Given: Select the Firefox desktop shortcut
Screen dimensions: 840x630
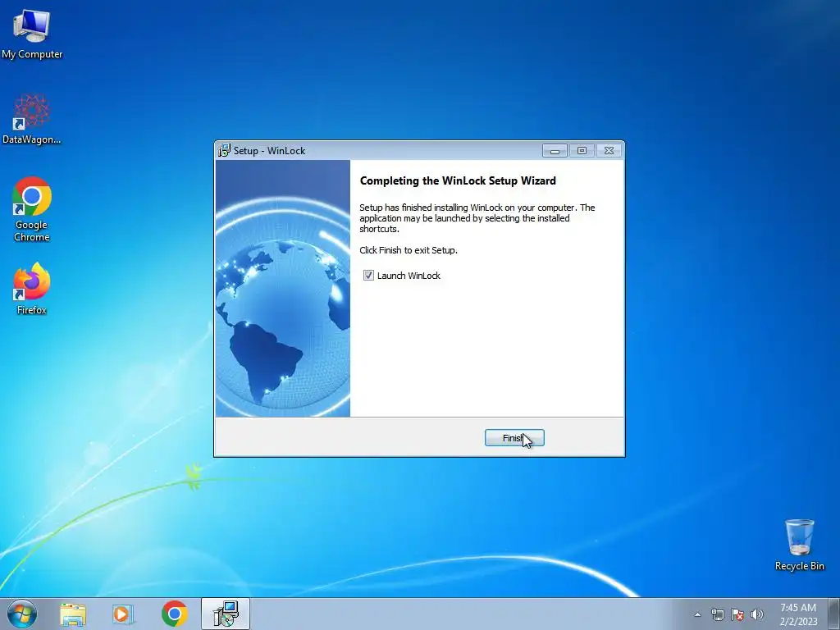Looking at the screenshot, I should [32, 289].
